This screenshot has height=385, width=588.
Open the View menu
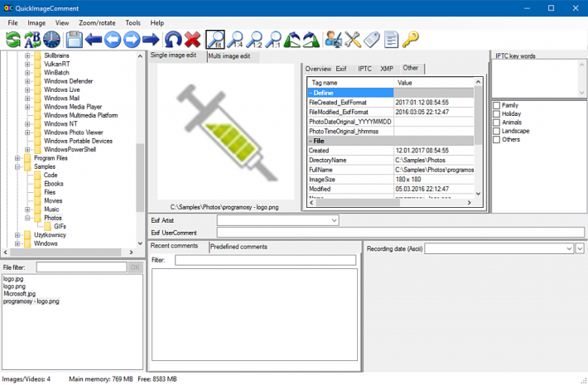[x=62, y=23]
